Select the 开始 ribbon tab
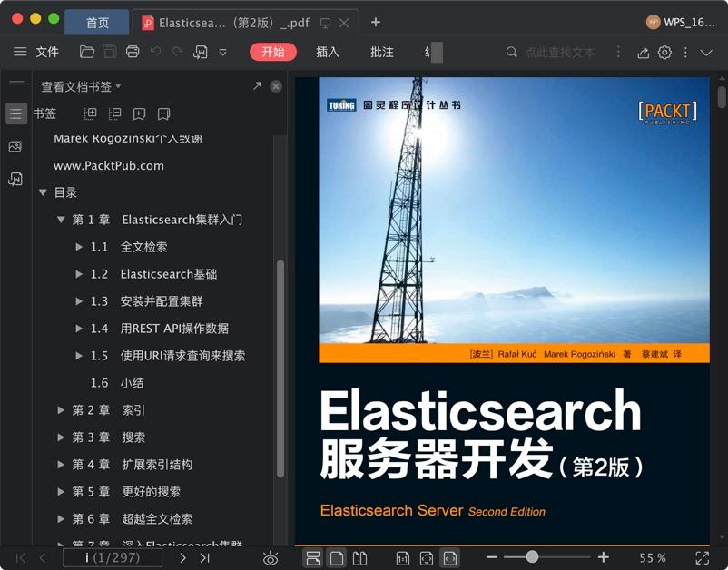 (x=273, y=52)
